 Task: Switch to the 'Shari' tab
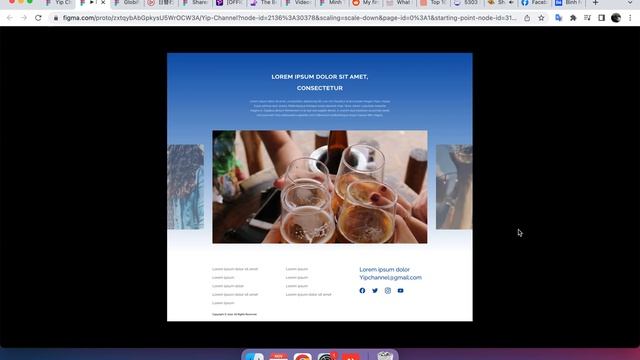196,3
